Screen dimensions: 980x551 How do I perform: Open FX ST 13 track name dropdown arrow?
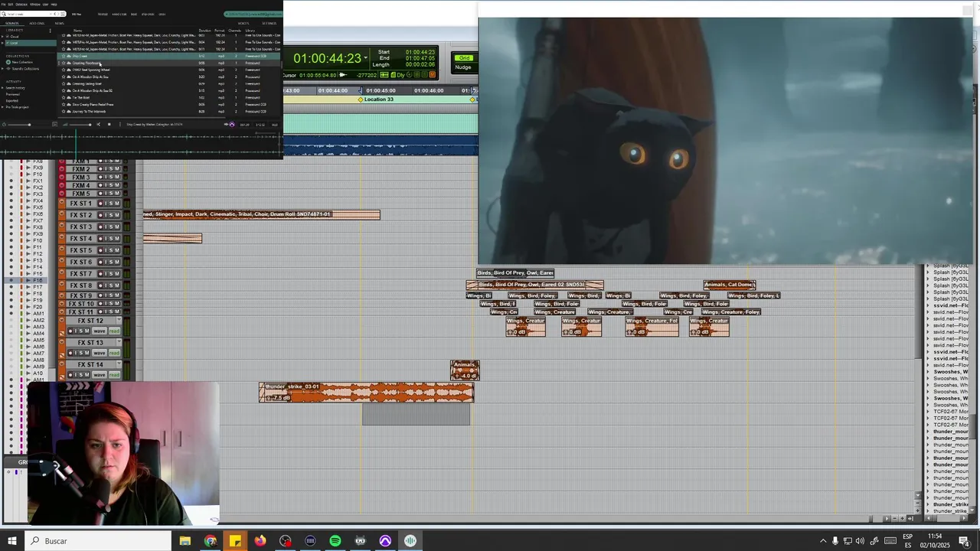pos(119,341)
